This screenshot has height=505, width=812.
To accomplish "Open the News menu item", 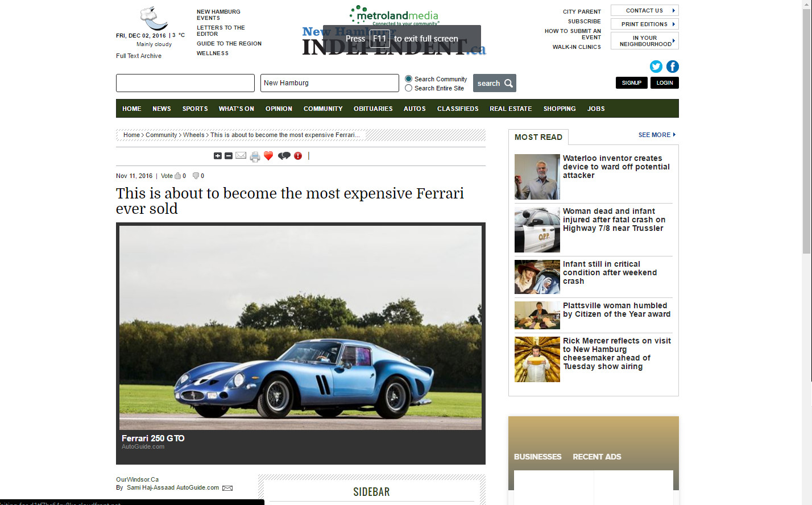I will point(161,109).
